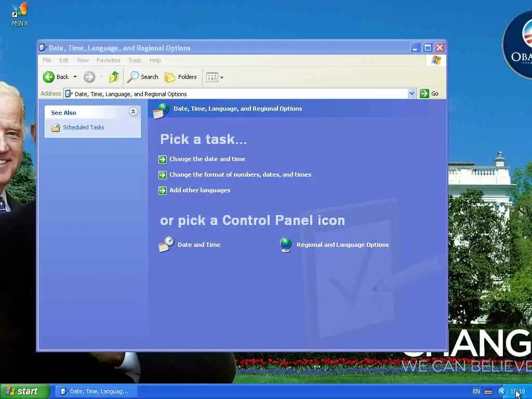Click the EN language indicator
The image size is (532, 399).
coord(476,391)
